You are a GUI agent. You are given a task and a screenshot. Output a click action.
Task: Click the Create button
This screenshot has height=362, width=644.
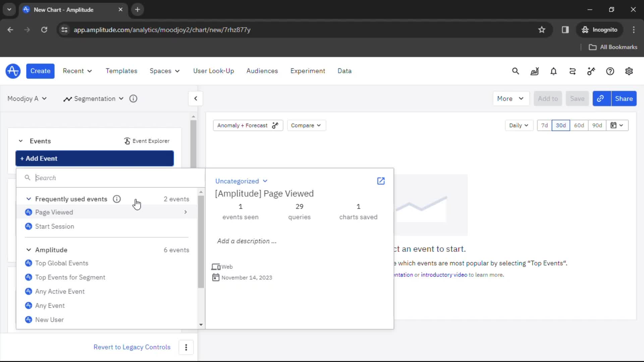[40, 71]
